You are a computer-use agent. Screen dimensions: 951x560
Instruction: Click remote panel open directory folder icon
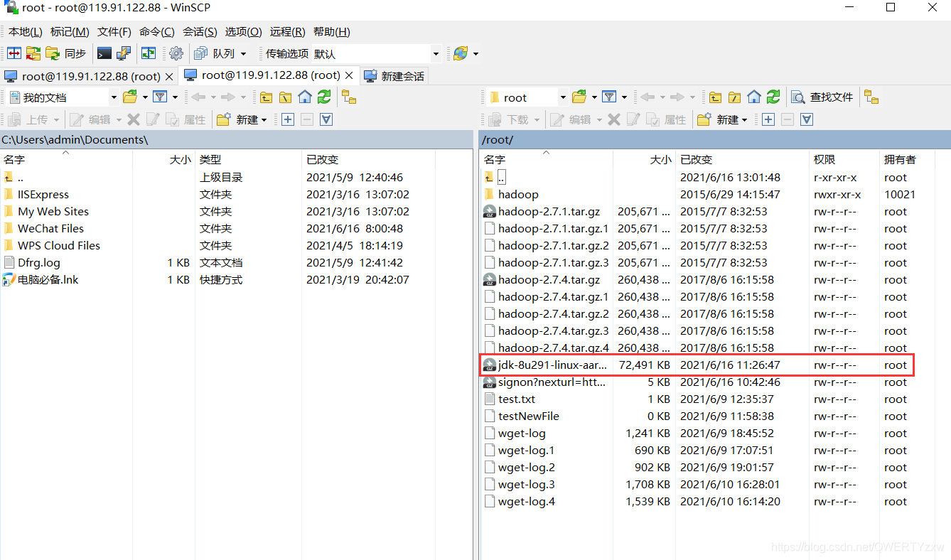pyautogui.click(x=579, y=97)
